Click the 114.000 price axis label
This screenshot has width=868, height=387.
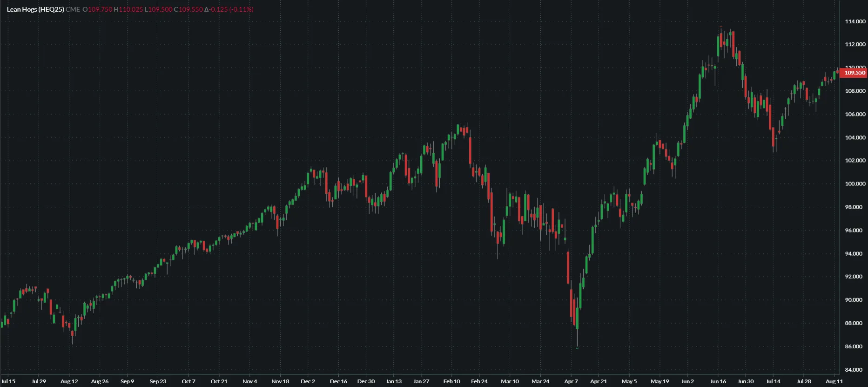point(855,21)
